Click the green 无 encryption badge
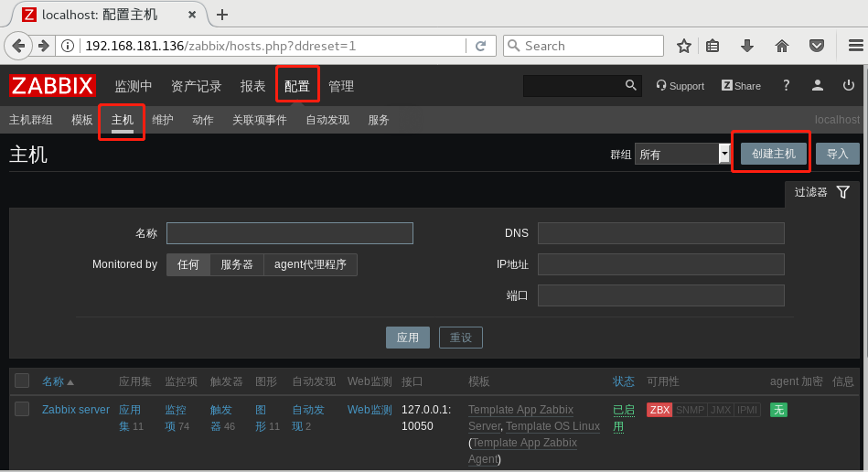The width and height of the screenshot is (868, 472). pyautogui.click(x=778, y=410)
